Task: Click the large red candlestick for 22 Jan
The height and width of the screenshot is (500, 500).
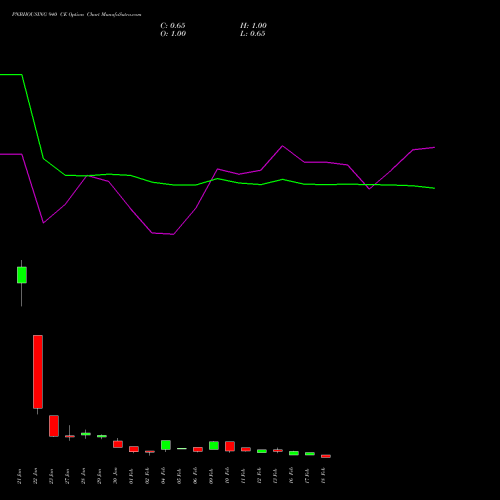Action: click(x=38, y=372)
